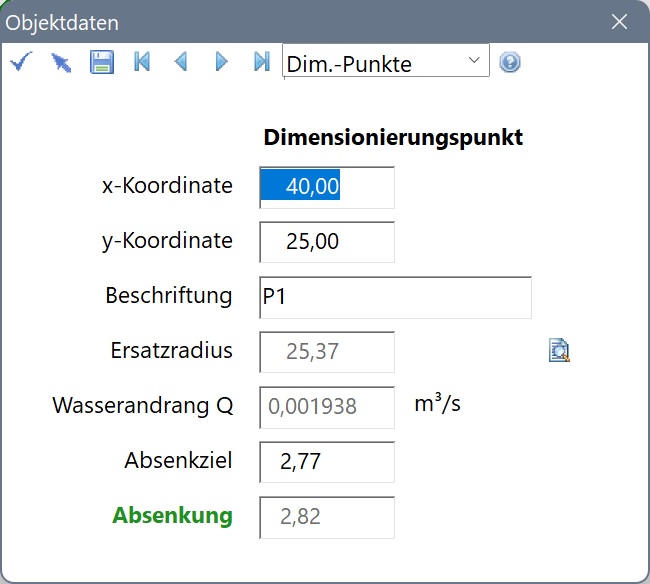This screenshot has width=650, height=584.
Task: Open the Dim.-Punkte dropdown
Action: (386, 62)
